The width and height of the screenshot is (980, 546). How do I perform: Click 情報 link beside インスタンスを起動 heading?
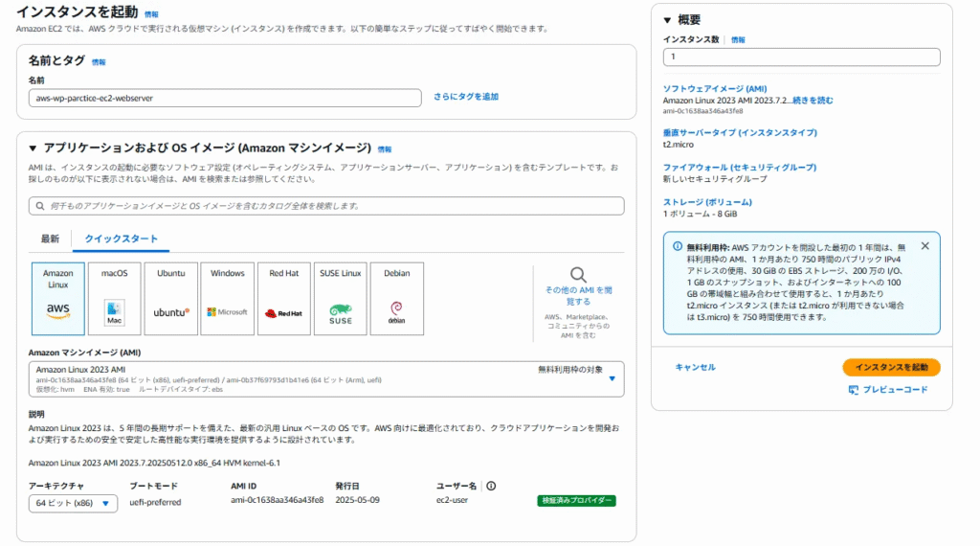tap(151, 14)
